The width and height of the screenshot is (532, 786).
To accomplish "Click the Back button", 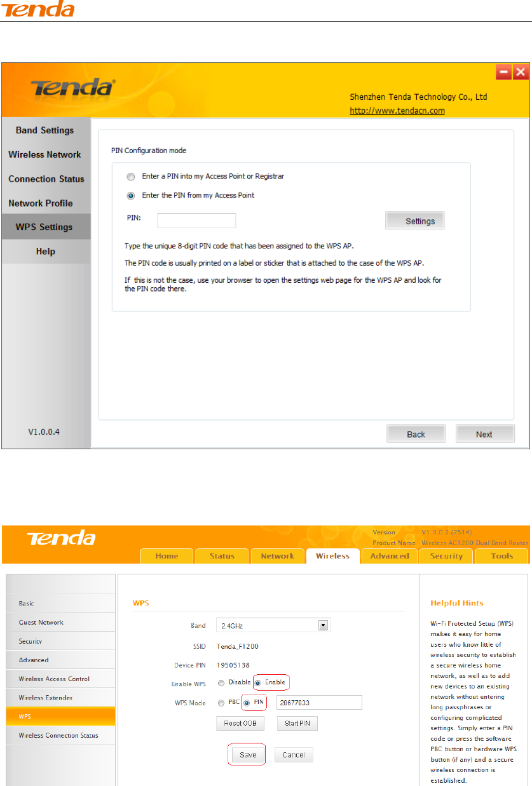I will (x=416, y=434).
